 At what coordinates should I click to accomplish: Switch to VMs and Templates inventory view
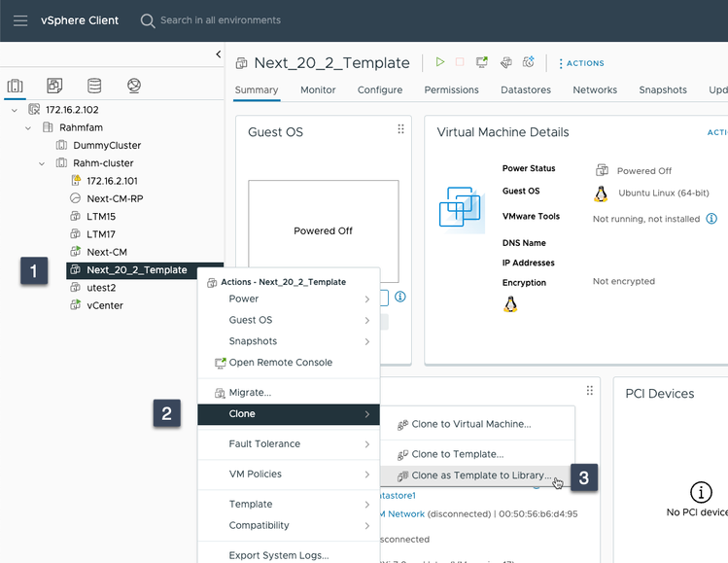click(54, 86)
